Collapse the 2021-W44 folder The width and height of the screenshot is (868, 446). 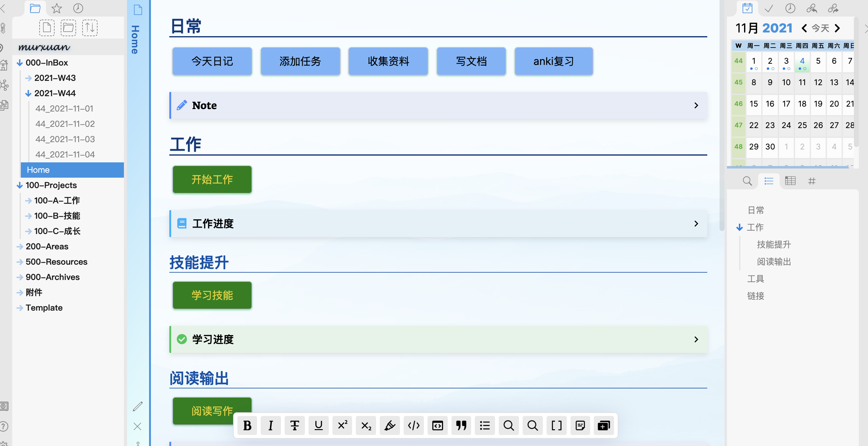click(29, 93)
